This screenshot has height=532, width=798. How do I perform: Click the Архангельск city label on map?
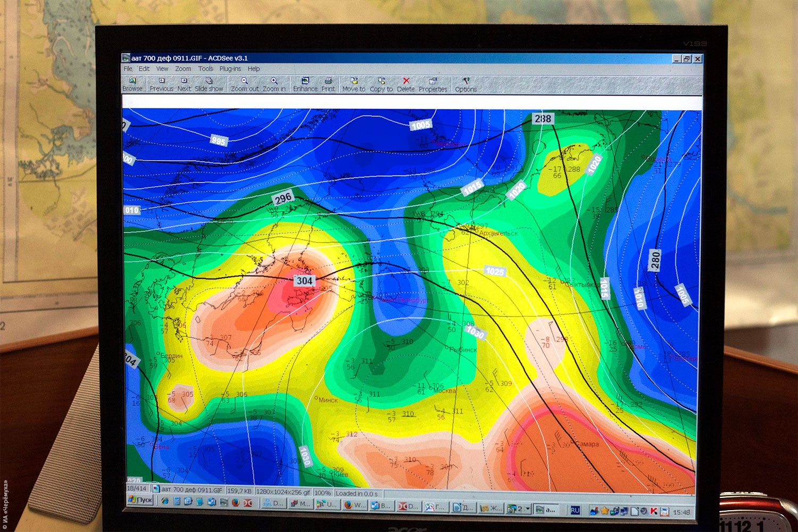(x=498, y=233)
